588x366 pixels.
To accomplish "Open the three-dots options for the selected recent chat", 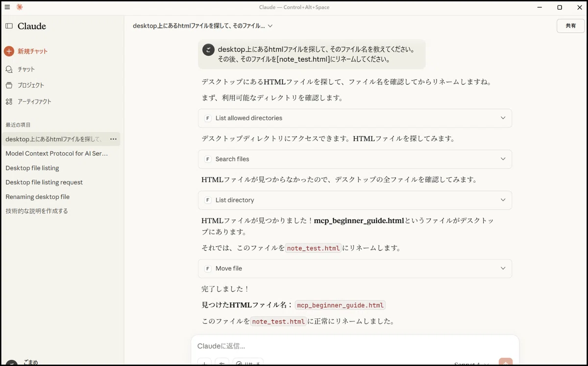I will pyautogui.click(x=113, y=139).
